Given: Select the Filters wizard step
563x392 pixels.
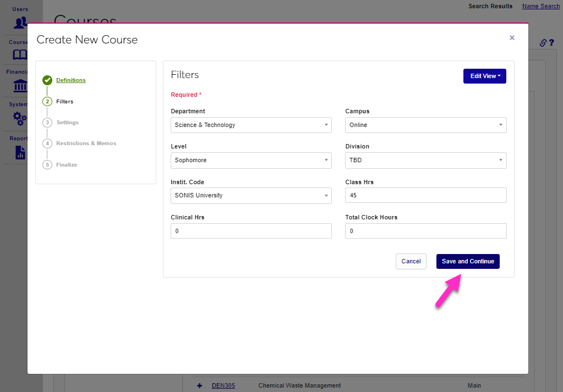Looking at the screenshot, I should (64, 102).
